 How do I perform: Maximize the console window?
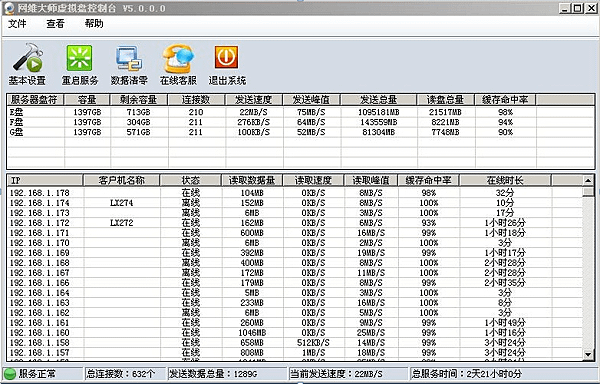coord(577,8)
